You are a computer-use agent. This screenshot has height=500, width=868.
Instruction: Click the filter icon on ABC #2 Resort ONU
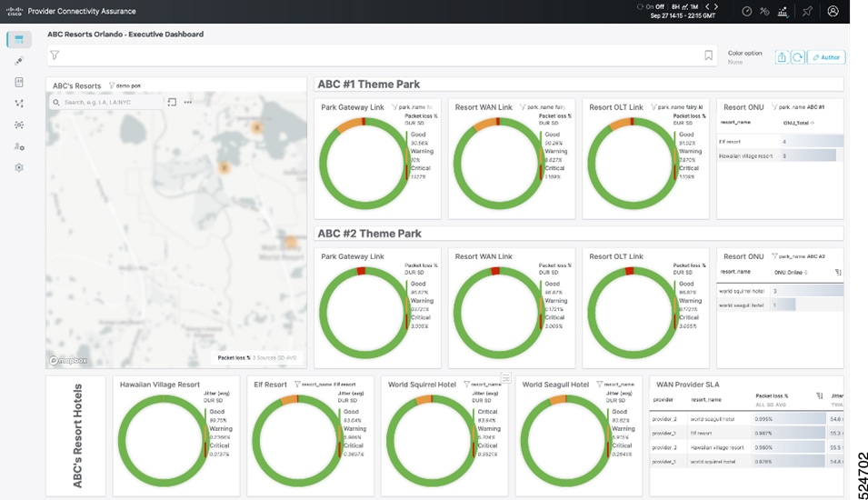[x=774, y=256]
